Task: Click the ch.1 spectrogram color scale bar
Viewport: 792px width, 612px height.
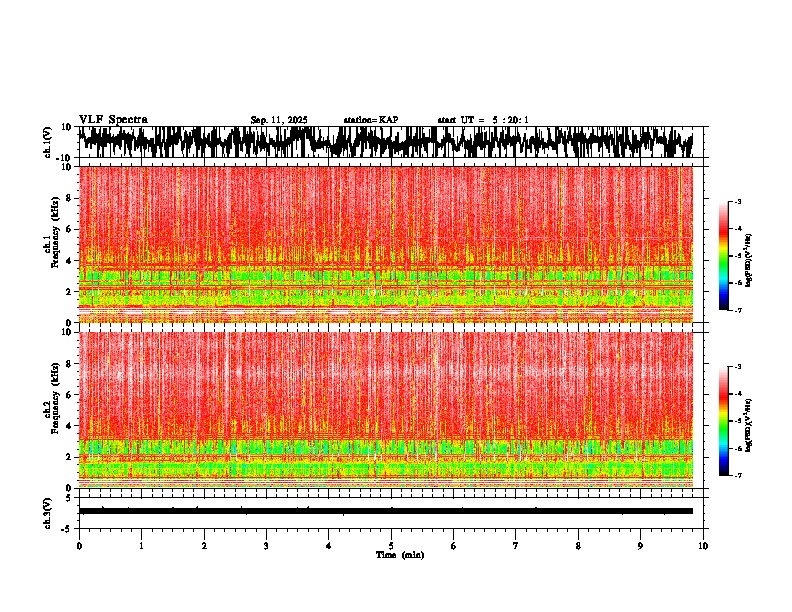Action: (x=724, y=256)
